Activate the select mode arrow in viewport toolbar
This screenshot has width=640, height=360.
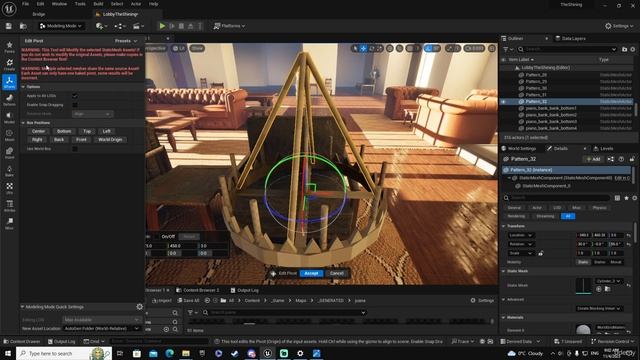355,49
